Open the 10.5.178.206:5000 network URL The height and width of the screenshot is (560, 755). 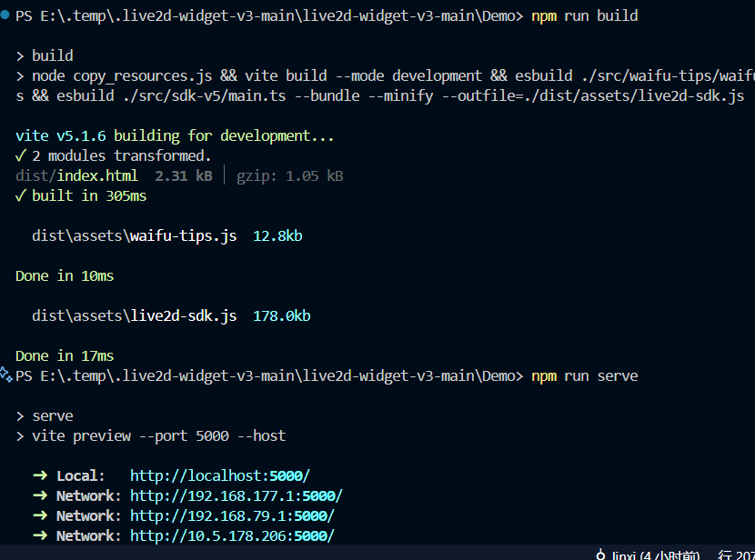[232, 536]
